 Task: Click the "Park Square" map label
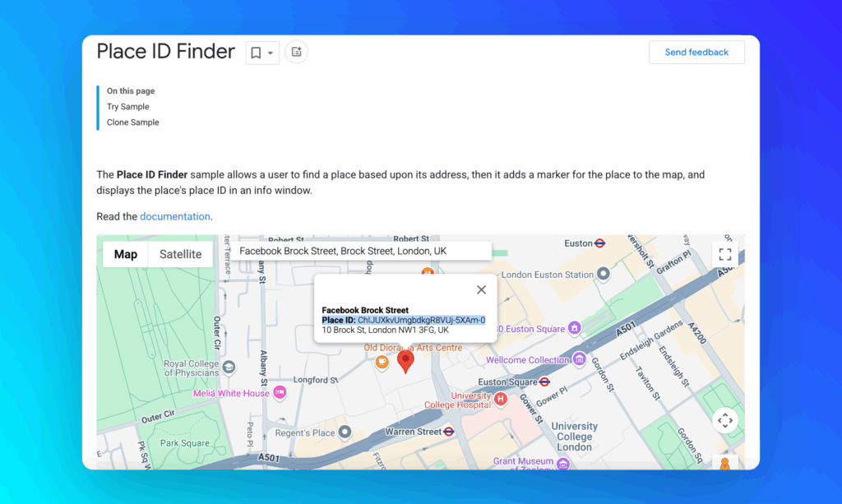click(185, 443)
